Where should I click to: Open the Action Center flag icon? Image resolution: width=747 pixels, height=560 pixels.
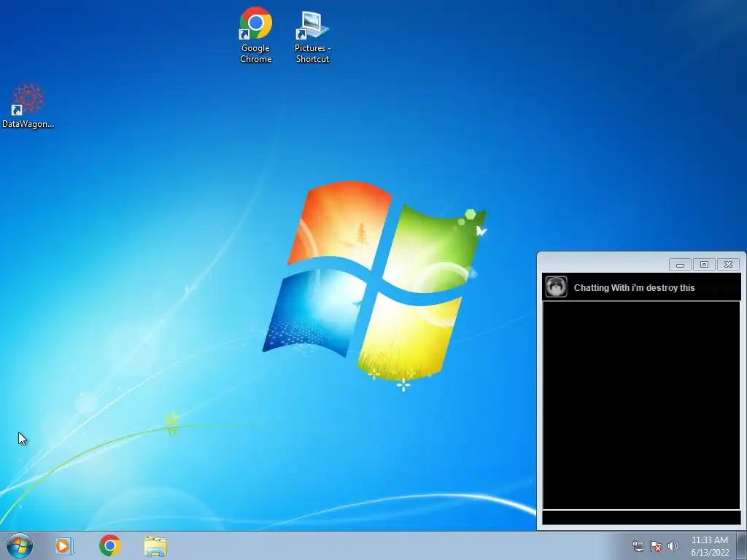656,546
